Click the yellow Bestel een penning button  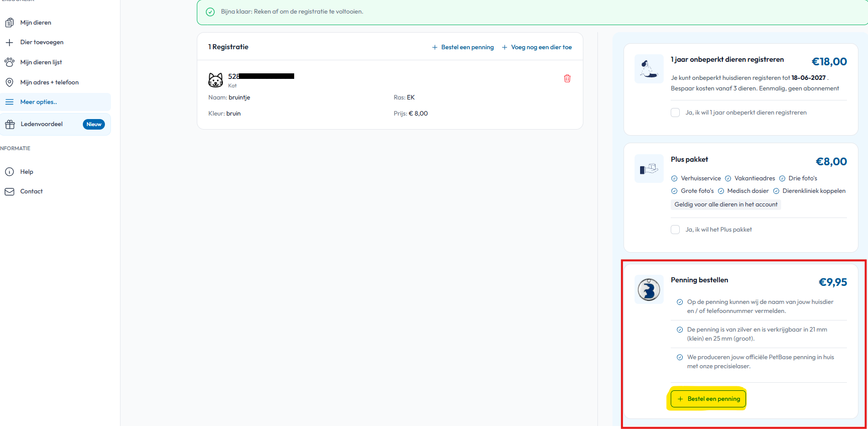(x=708, y=399)
